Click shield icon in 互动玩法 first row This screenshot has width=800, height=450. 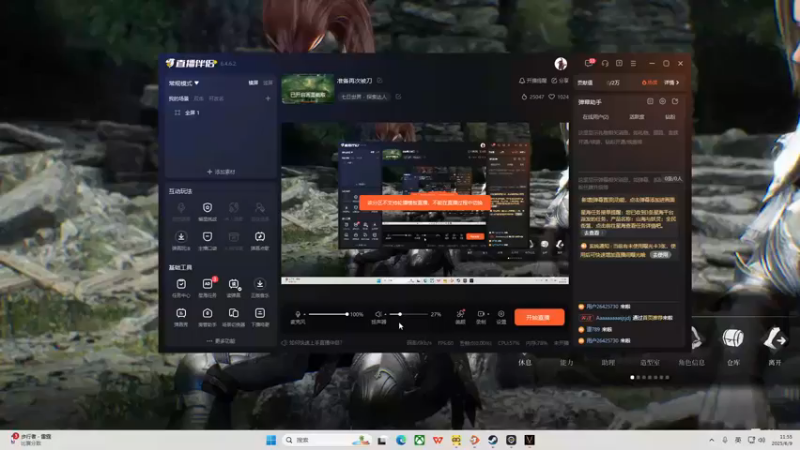tap(207, 208)
